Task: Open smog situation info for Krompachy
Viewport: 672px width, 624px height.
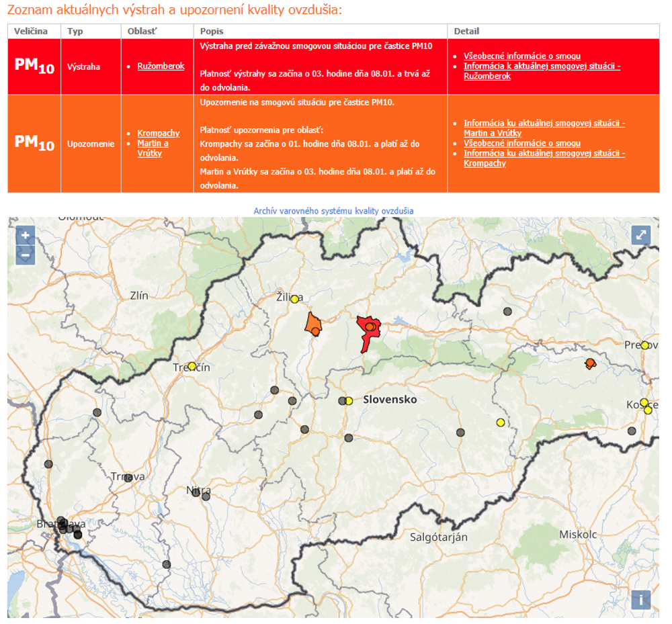Action: coord(544,159)
